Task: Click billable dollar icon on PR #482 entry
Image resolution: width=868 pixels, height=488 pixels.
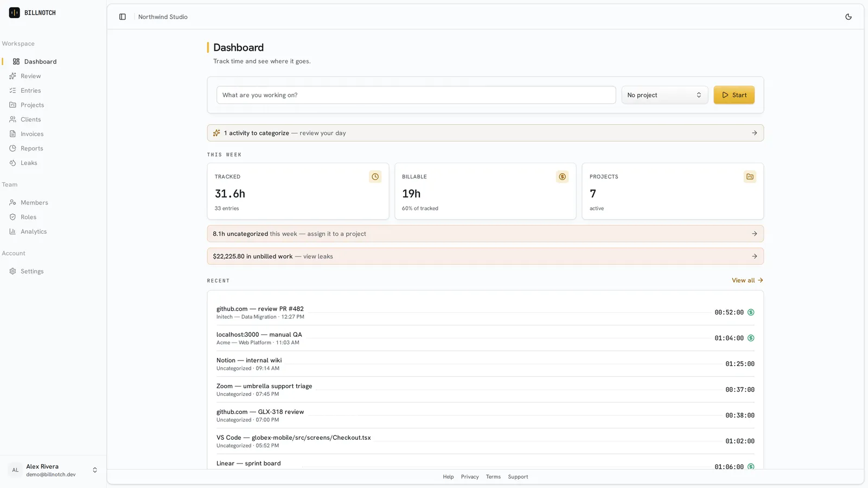Action: 751,312
